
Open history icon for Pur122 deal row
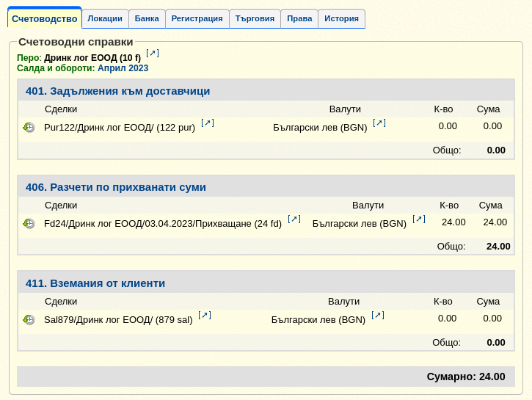pos(29,128)
